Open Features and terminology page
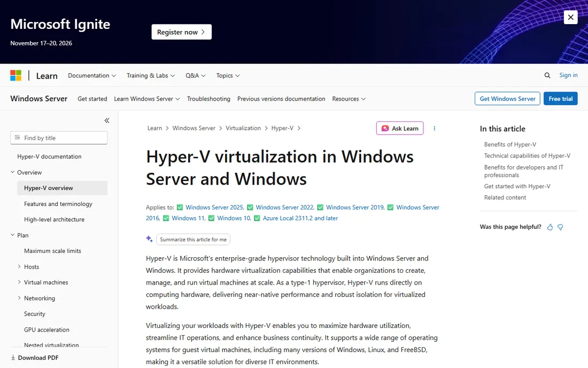588x368 pixels. 58,204
